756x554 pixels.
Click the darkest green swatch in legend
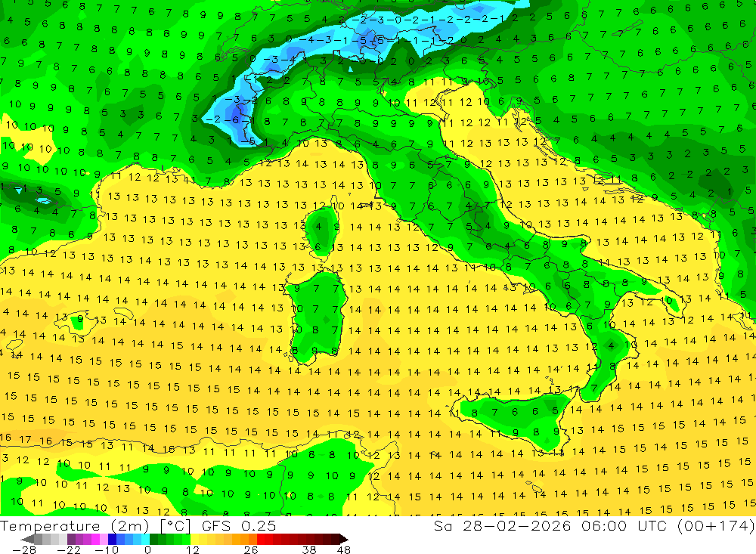pos(153,540)
